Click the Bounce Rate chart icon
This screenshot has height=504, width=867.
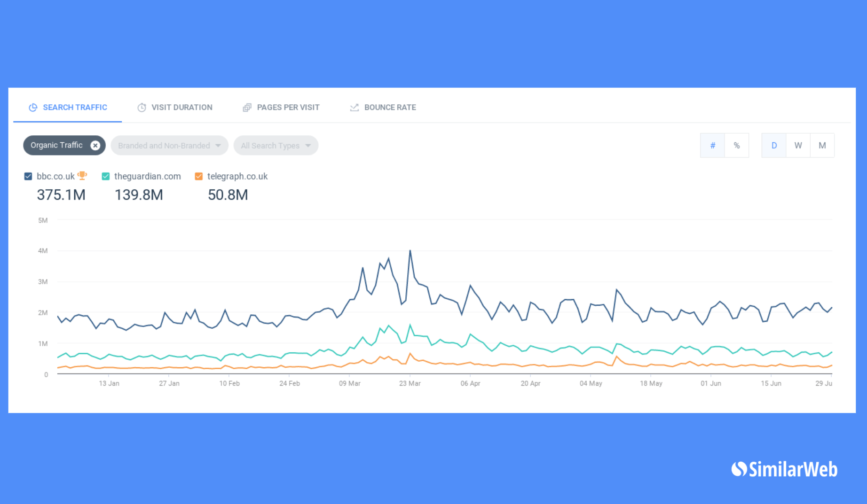coord(354,108)
